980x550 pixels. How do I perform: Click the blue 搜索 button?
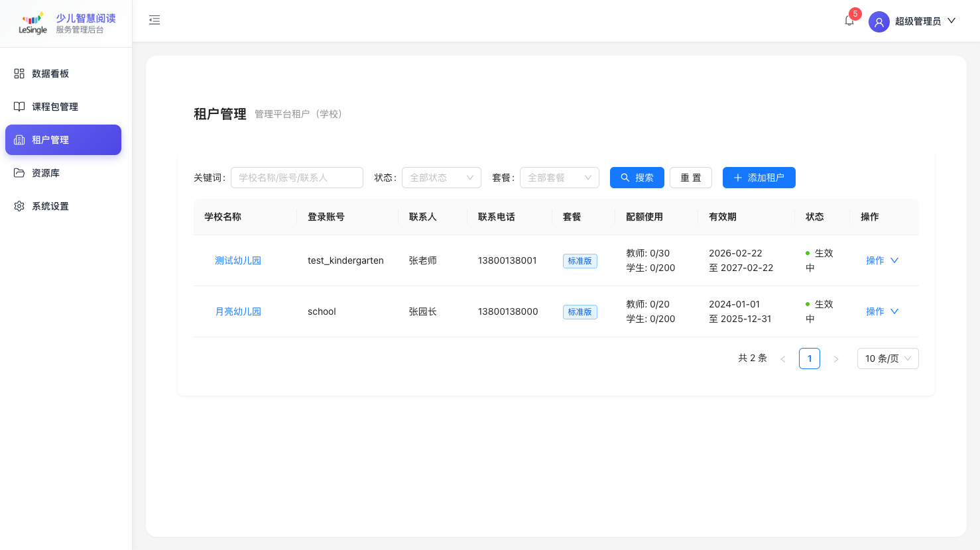pos(637,178)
